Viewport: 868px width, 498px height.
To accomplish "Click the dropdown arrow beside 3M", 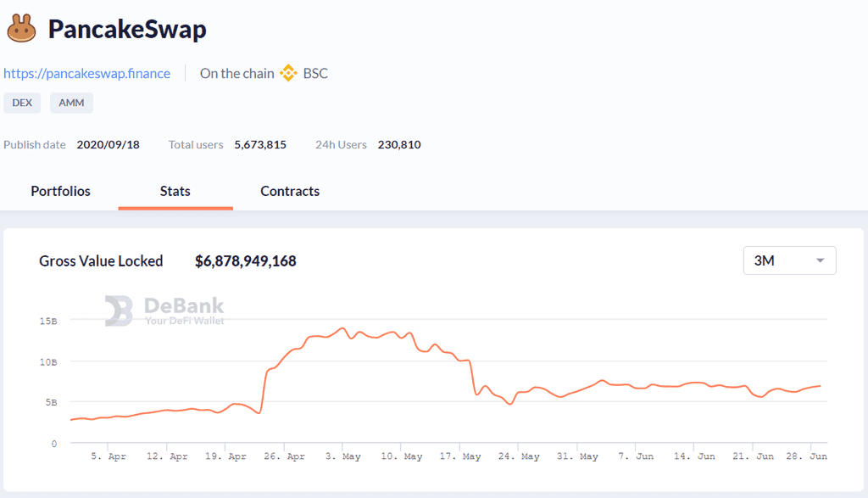I will (820, 260).
